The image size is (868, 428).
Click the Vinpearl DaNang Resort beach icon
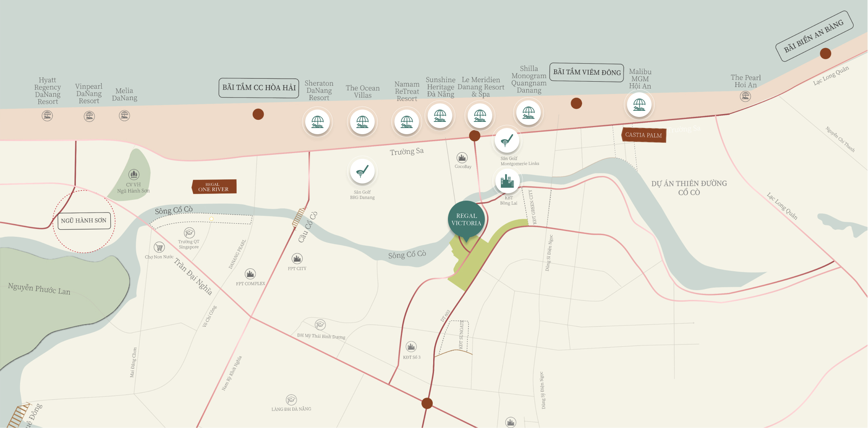click(89, 116)
